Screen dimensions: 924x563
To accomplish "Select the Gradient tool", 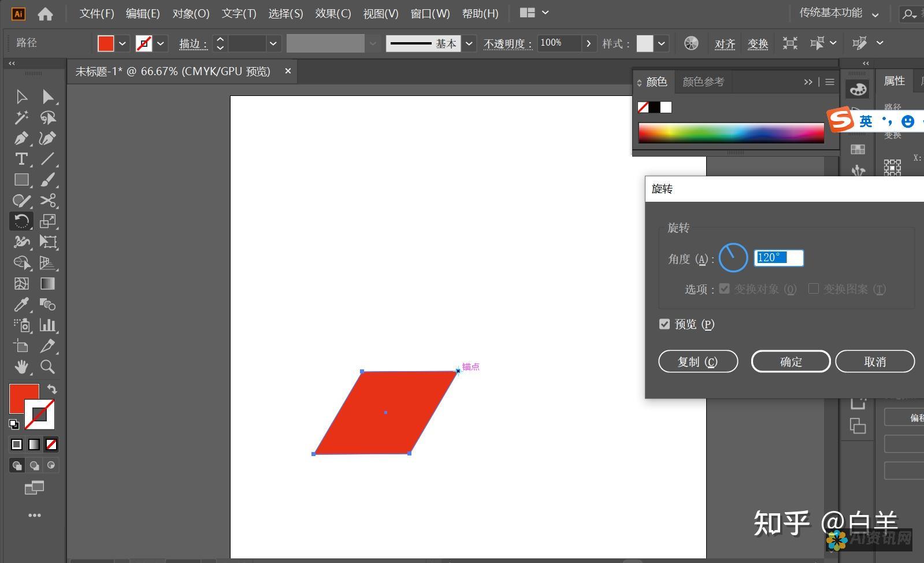I will coord(48,284).
